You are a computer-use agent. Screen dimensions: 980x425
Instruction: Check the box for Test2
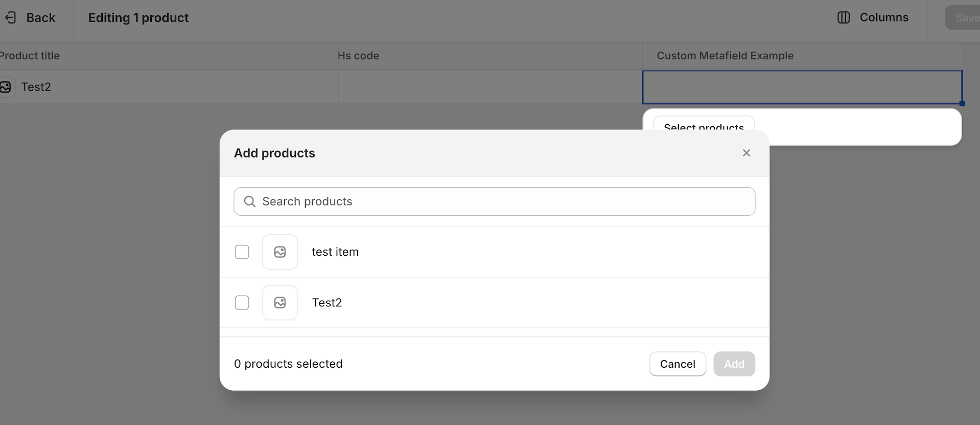[x=242, y=303]
